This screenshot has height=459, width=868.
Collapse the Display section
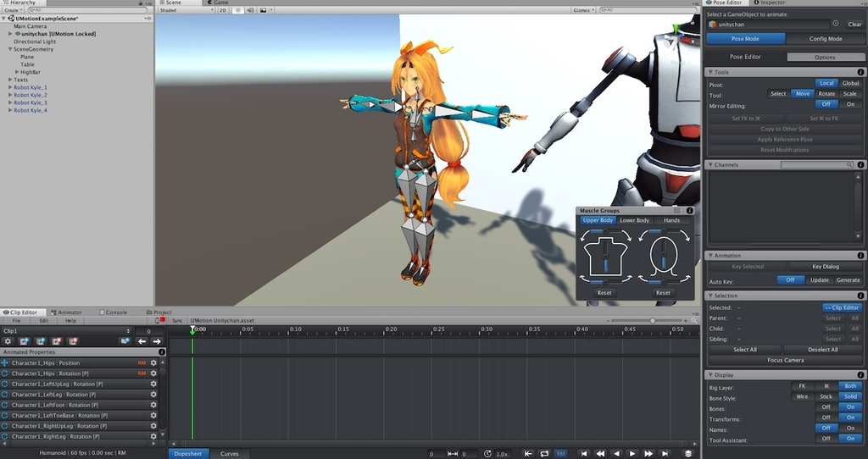tap(711, 374)
